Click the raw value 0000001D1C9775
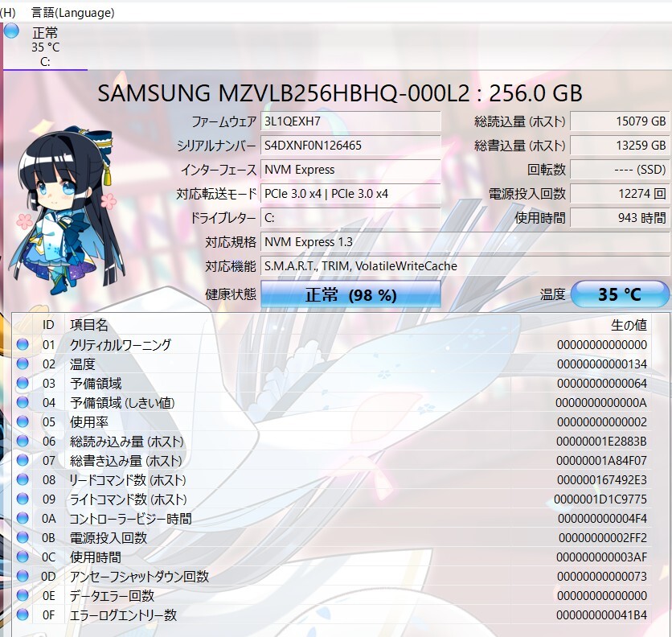Screen dimensions: 672x637 click(x=600, y=499)
